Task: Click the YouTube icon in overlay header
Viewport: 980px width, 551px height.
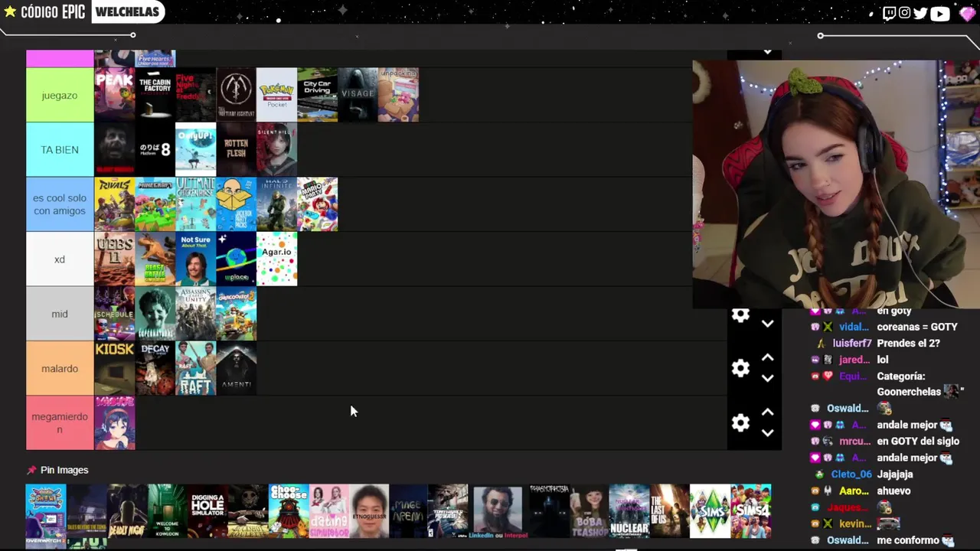Action: pyautogui.click(x=940, y=13)
